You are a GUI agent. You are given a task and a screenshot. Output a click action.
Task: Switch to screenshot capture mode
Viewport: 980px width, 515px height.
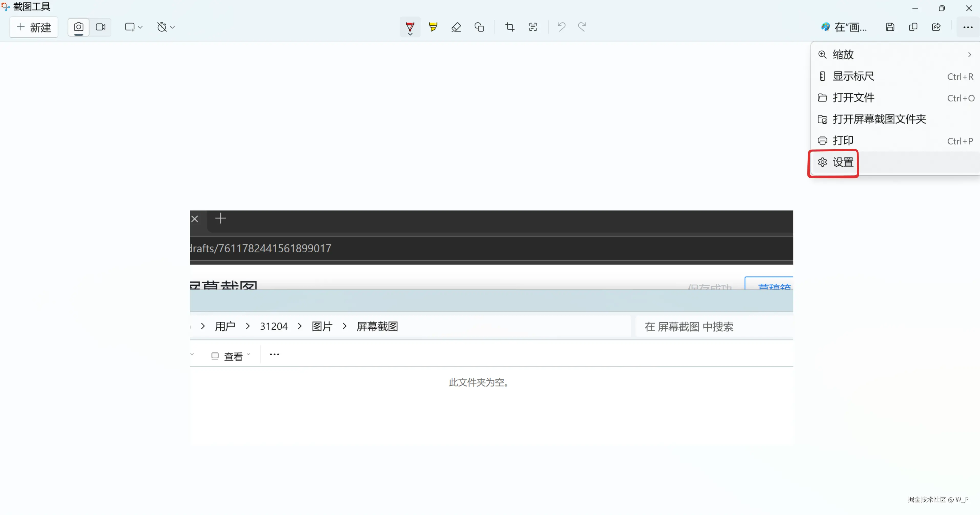(78, 27)
